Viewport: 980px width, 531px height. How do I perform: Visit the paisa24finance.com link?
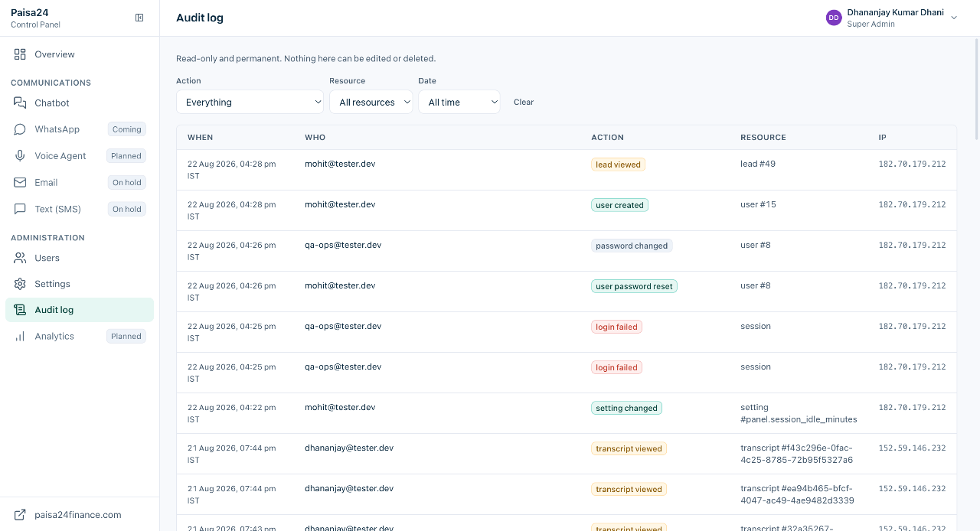coord(78,515)
